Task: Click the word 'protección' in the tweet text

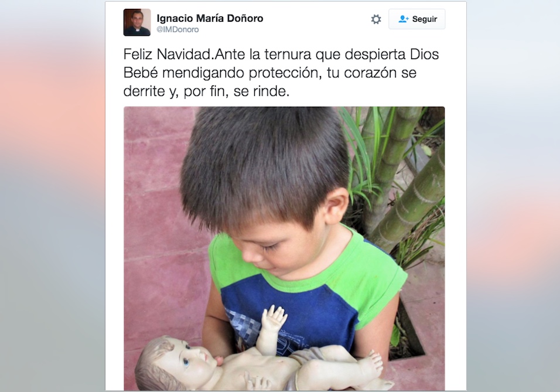Action: pos(283,73)
